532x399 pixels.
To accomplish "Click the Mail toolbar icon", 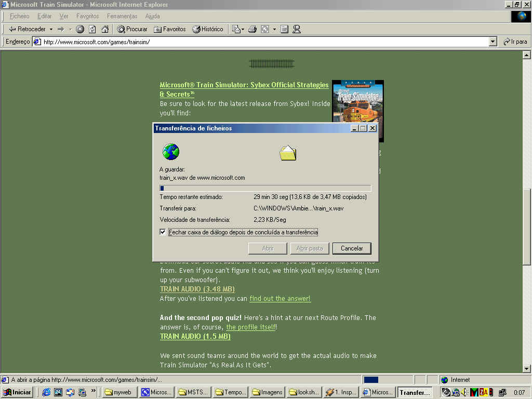I will point(236,29).
